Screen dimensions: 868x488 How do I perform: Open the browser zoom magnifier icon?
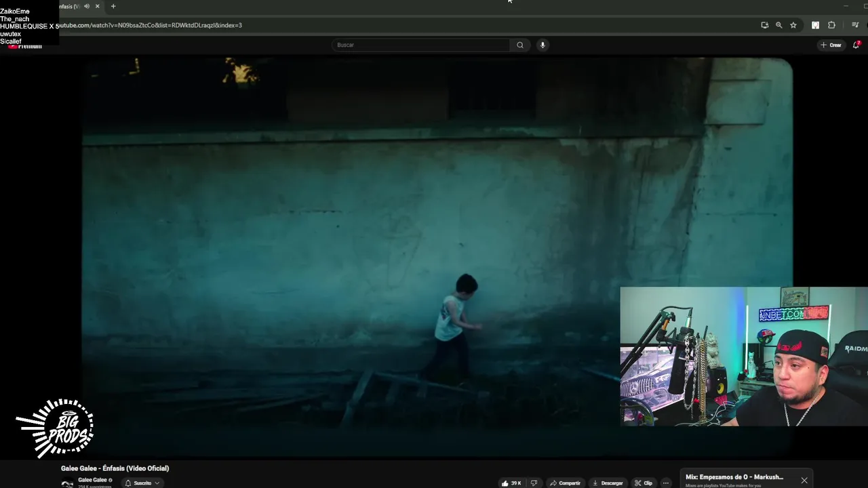click(778, 25)
